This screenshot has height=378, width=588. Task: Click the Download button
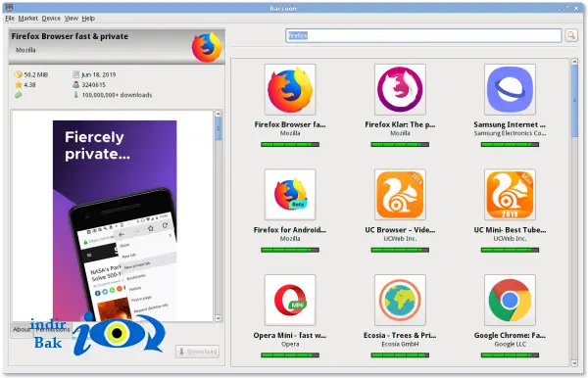(197, 352)
